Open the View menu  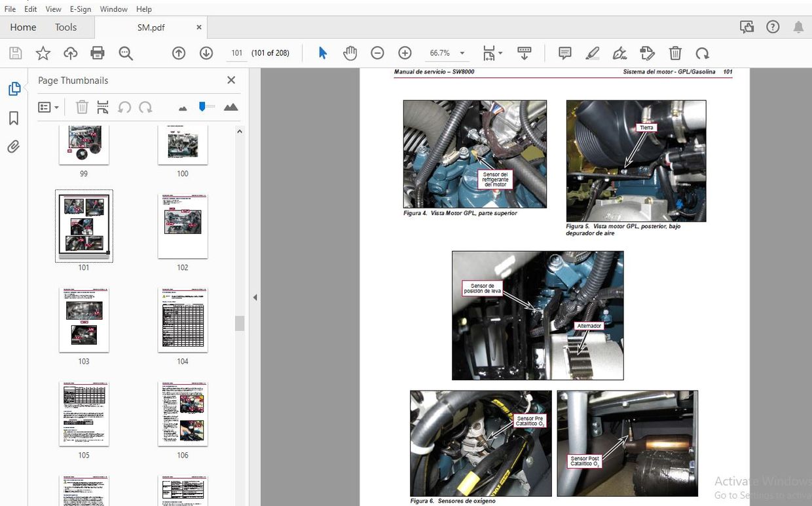(x=53, y=9)
